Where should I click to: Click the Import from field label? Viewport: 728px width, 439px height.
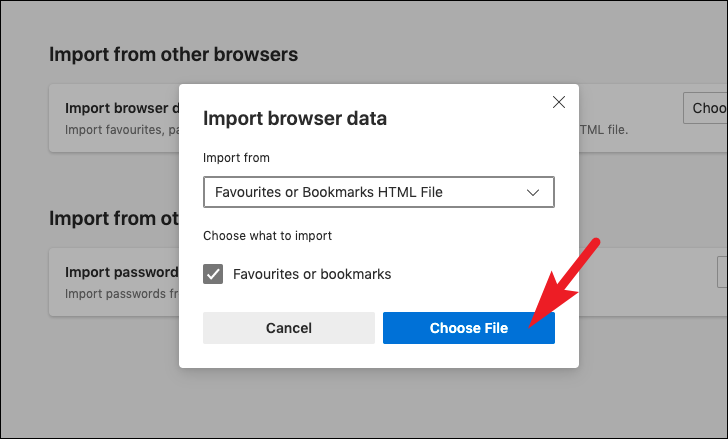(x=236, y=158)
